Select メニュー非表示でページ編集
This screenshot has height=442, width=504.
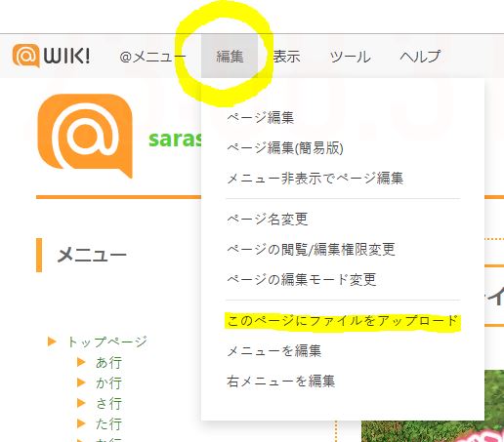coord(315,179)
